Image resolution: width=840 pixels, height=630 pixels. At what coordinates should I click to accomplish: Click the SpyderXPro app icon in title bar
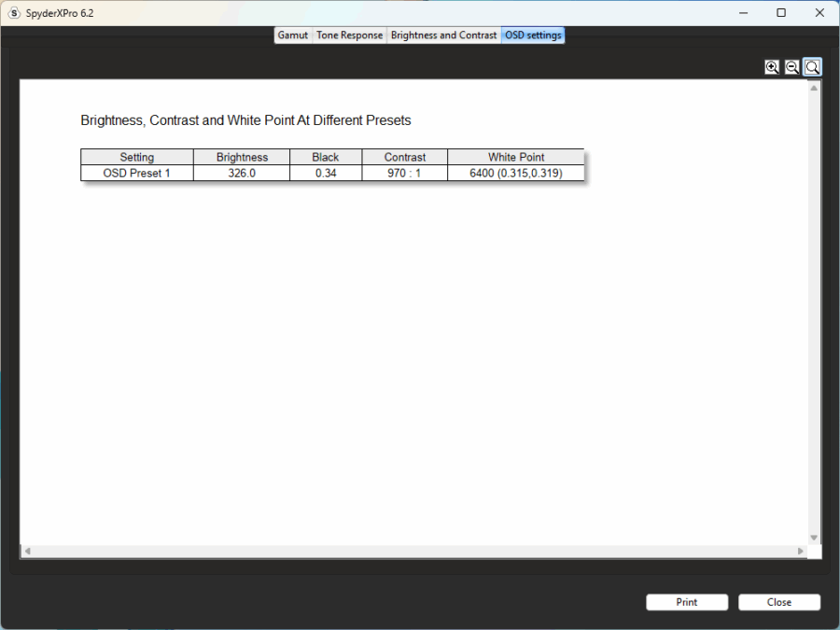tap(14, 13)
